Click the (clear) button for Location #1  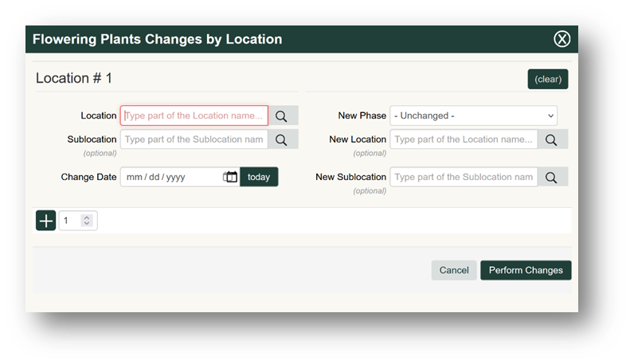point(547,79)
